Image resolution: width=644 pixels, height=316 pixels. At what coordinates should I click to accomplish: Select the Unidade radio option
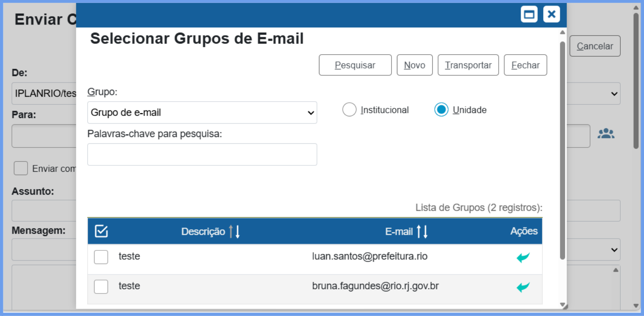point(441,110)
